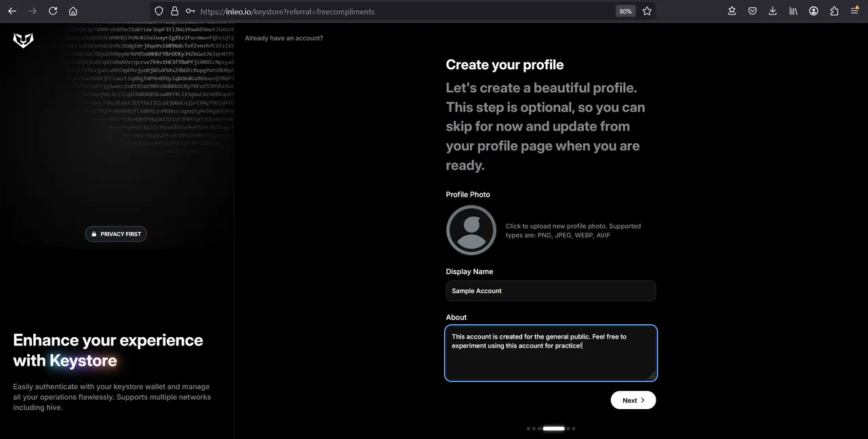Show site security padlock info
Image resolution: width=868 pixels, height=439 pixels.
175,11
